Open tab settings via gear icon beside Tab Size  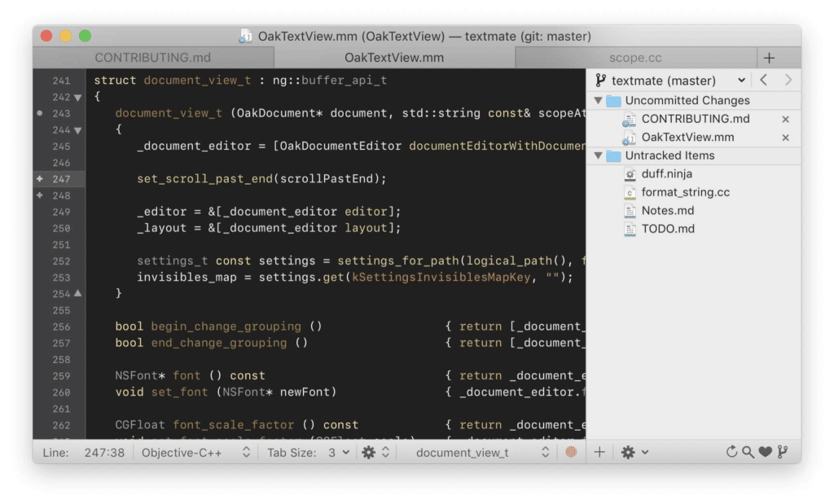(369, 452)
